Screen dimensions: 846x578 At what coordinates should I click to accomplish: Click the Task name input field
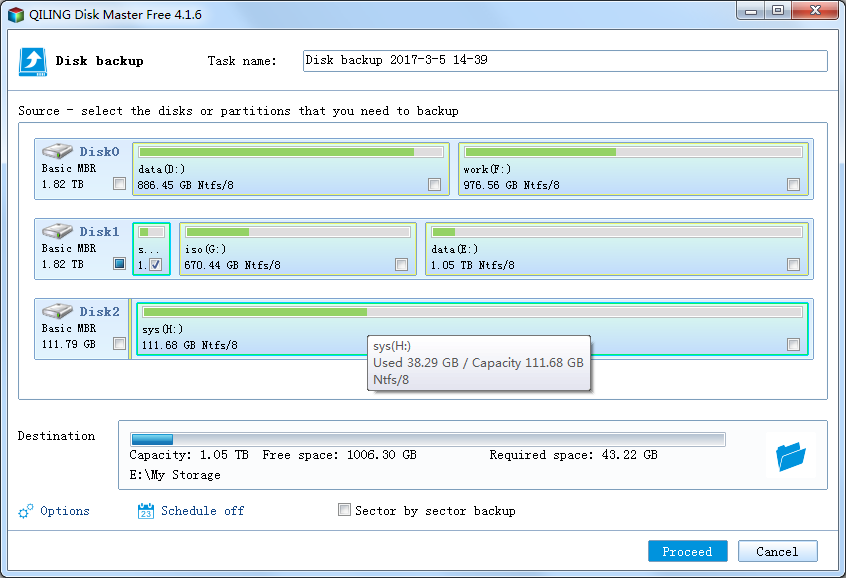tap(565, 60)
